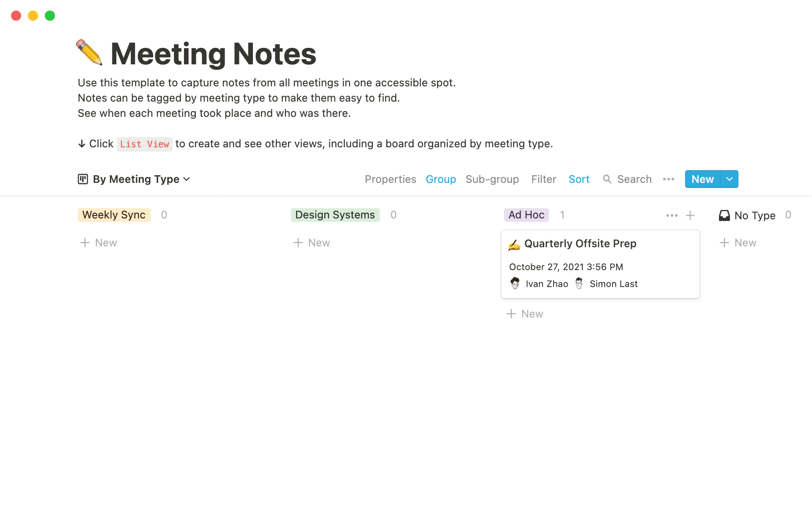Screen dimensions: 812x508
Task: Open the Filter options
Action: click(x=544, y=179)
